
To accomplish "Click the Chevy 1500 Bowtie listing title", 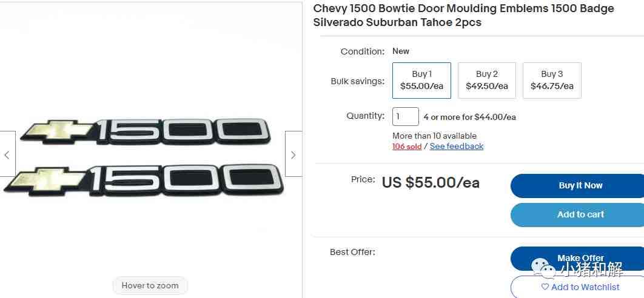I will 463,15.
